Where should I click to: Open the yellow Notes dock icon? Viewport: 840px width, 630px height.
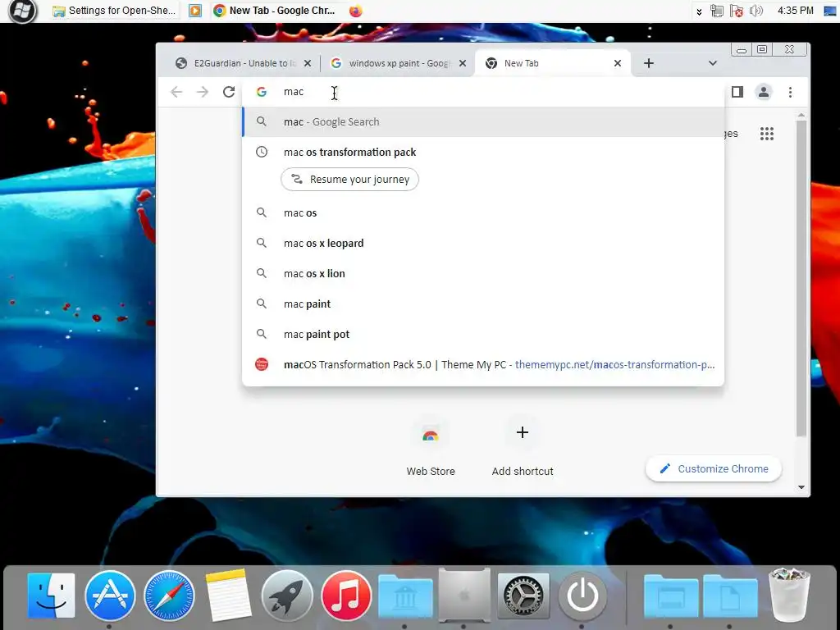point(228,596)
